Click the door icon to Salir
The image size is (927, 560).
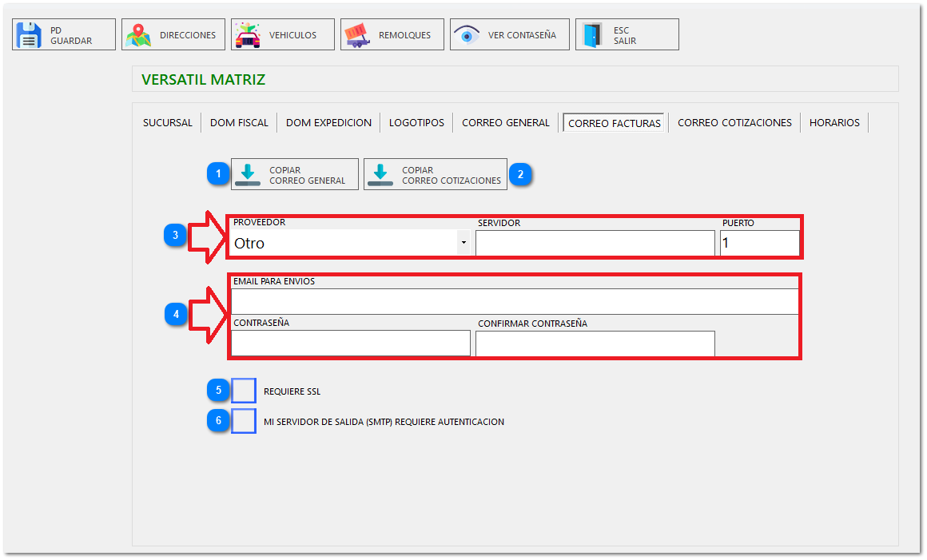(592, 35)
